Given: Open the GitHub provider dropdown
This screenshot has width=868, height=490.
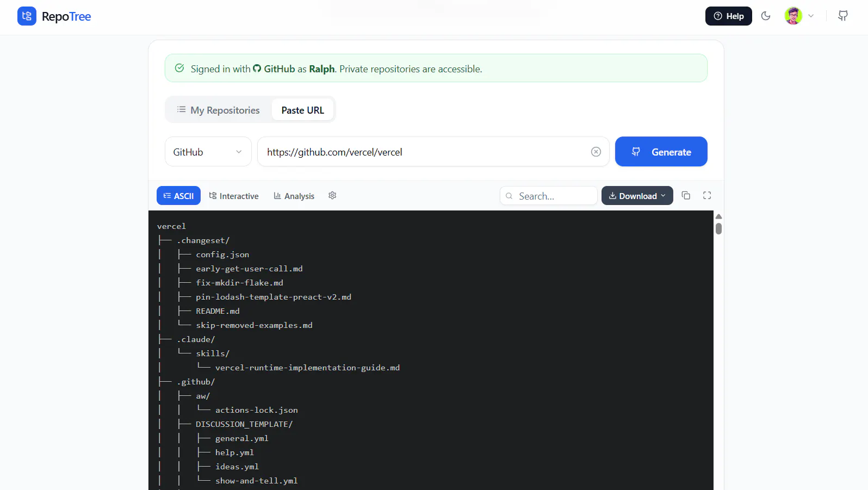Looking at the screenshot, I should coord(208,152).
